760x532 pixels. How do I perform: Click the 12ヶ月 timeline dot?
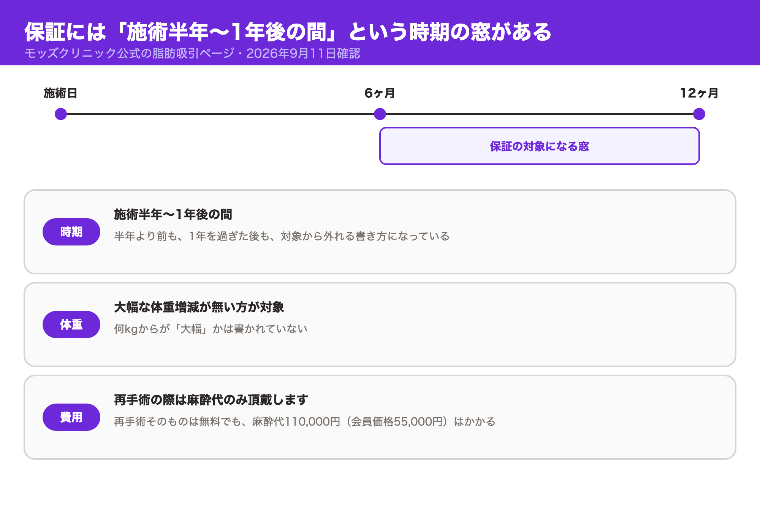point(699,114)
